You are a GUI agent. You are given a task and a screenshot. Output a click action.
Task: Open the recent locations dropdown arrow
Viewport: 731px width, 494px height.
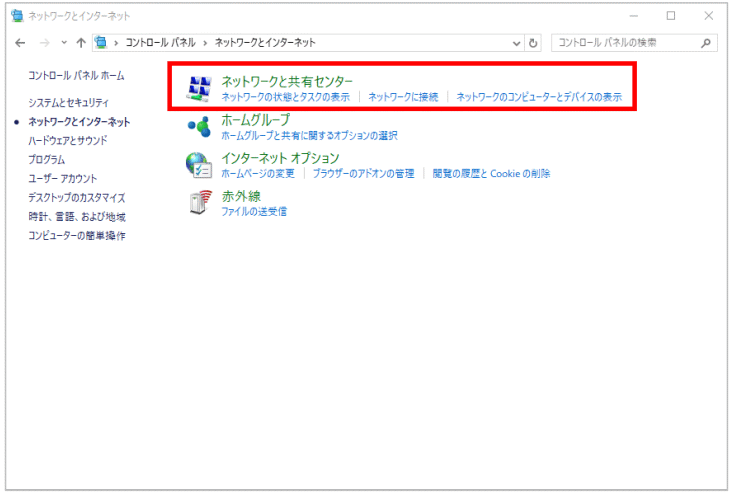pyautogui.click(x=64, y=43)
